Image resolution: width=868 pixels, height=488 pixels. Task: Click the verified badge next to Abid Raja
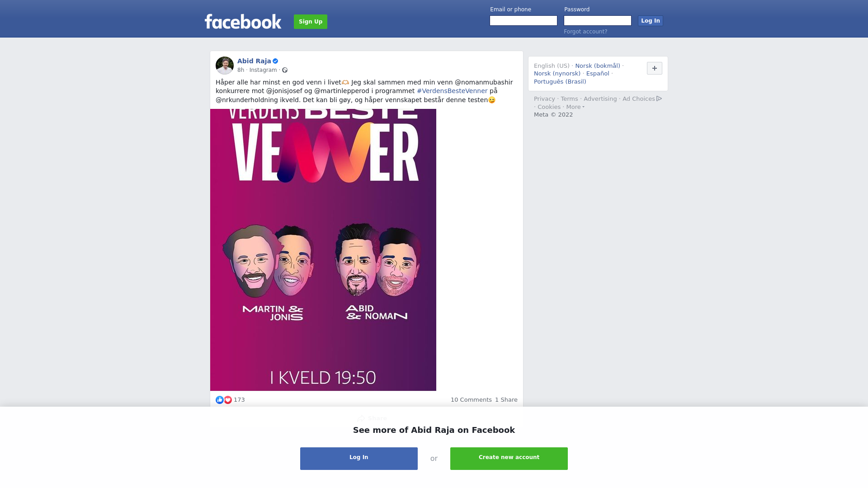[x=275, y=61]
